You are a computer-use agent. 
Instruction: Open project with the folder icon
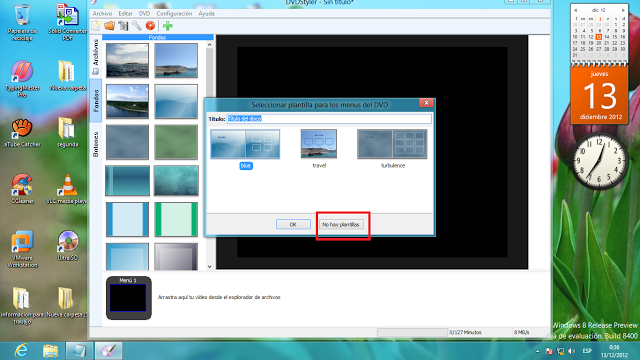(109, 26)
